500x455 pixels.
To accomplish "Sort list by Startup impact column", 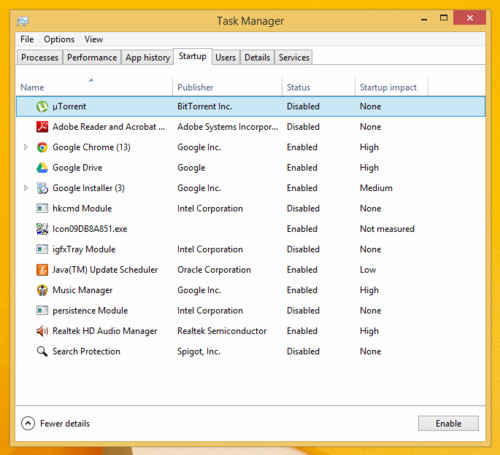I will (388, 87).
